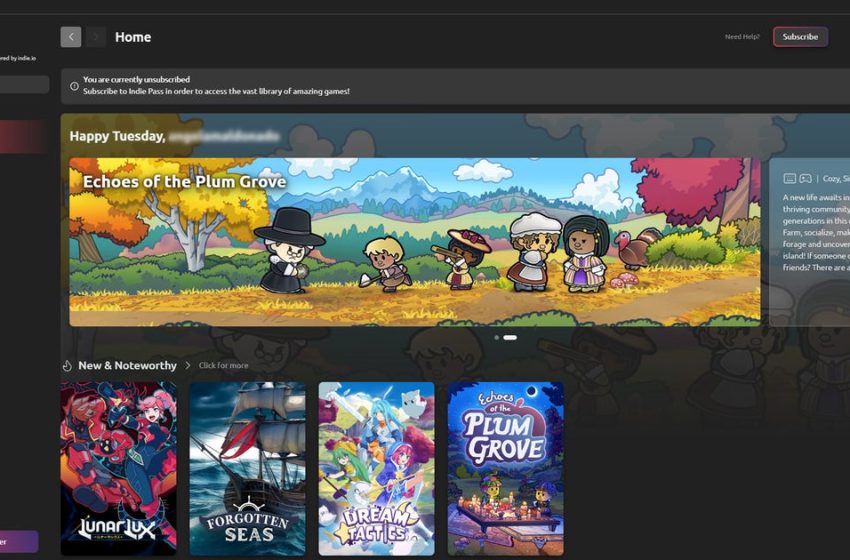Select the second carousel pill indicator

(x=510, y=337)
